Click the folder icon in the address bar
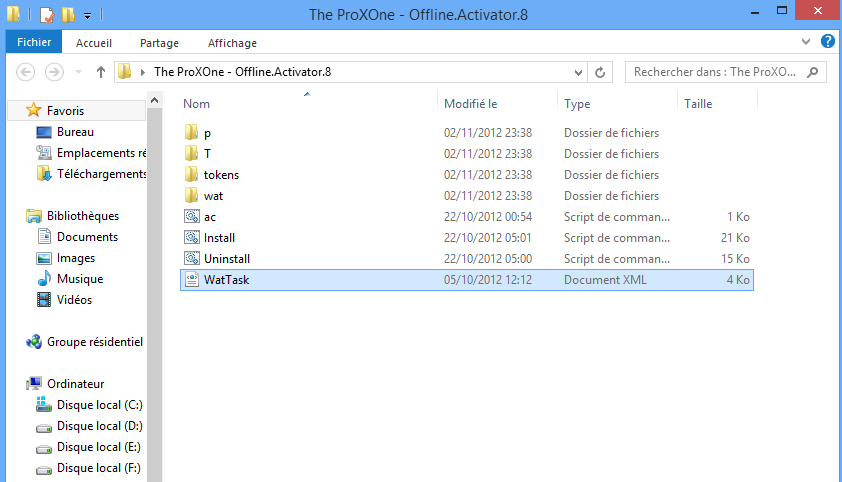 click(x=125, y=71)
